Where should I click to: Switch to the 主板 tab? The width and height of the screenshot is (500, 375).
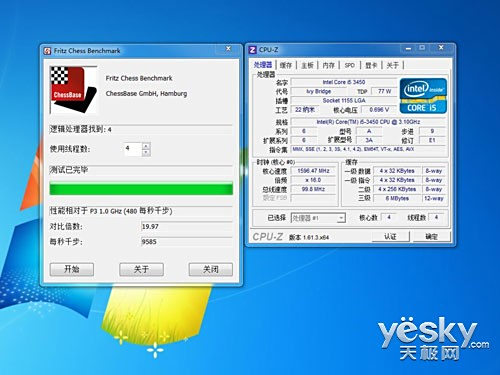(x=307, y=65)
